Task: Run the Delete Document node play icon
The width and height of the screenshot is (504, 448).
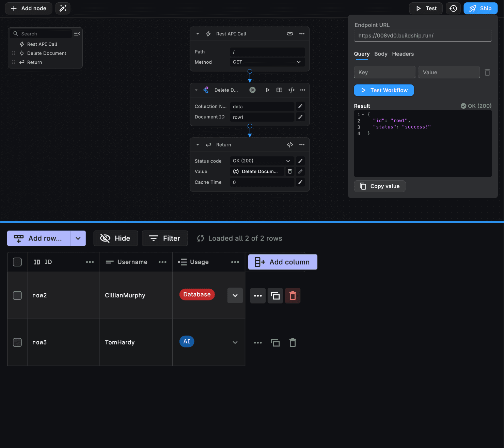Action: [x=268, y=90]
